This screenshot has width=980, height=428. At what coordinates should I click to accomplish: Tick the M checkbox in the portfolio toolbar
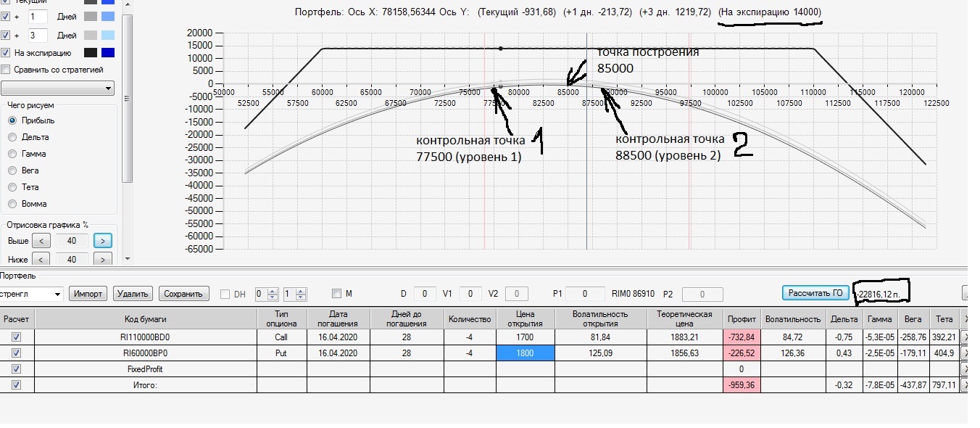336,294
